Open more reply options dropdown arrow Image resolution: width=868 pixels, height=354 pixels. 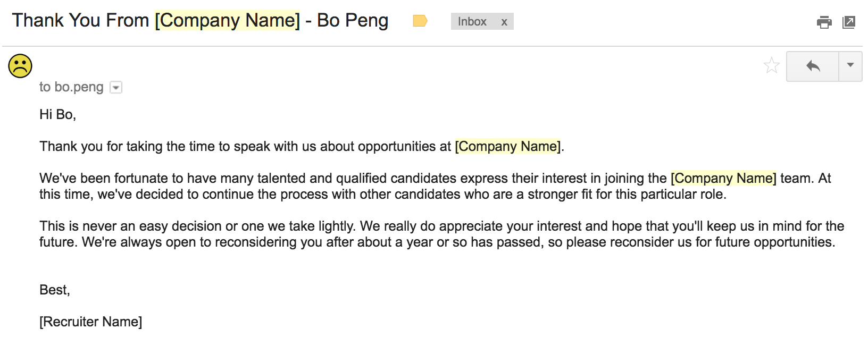[x=850, y=66]
